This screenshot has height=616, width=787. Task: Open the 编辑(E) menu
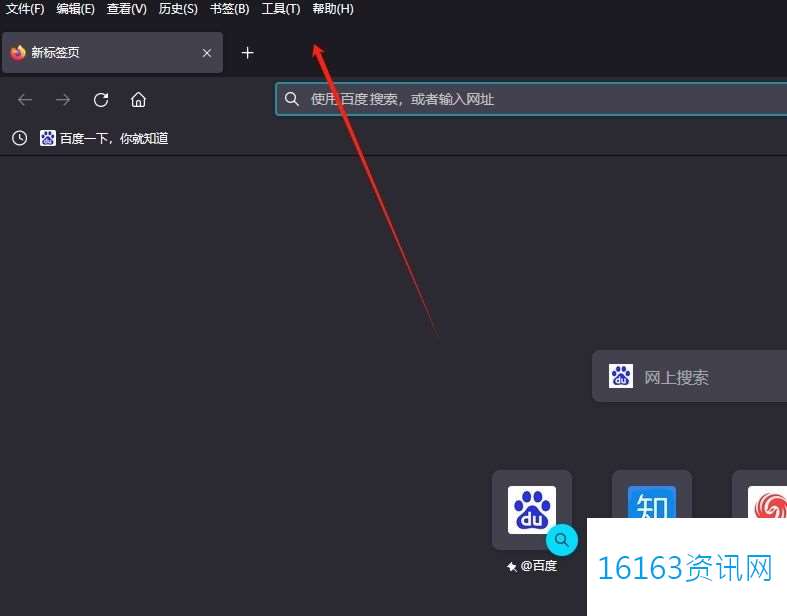tap(75, 9)
